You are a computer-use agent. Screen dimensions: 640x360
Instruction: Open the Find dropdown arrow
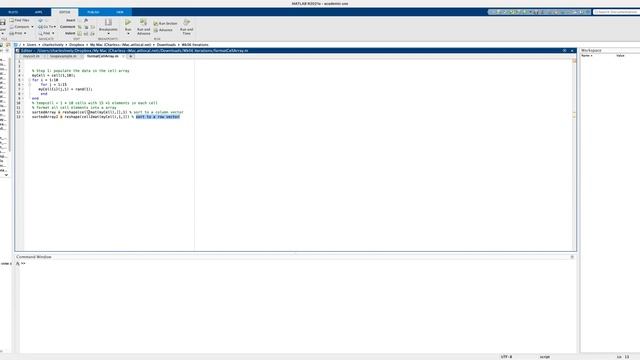(53, 33)
